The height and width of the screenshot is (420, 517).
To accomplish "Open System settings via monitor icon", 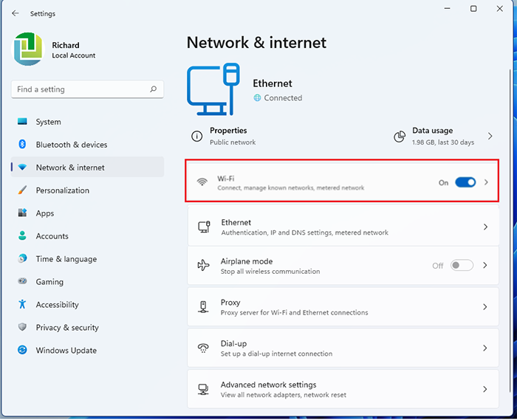I will coord(22,122).
